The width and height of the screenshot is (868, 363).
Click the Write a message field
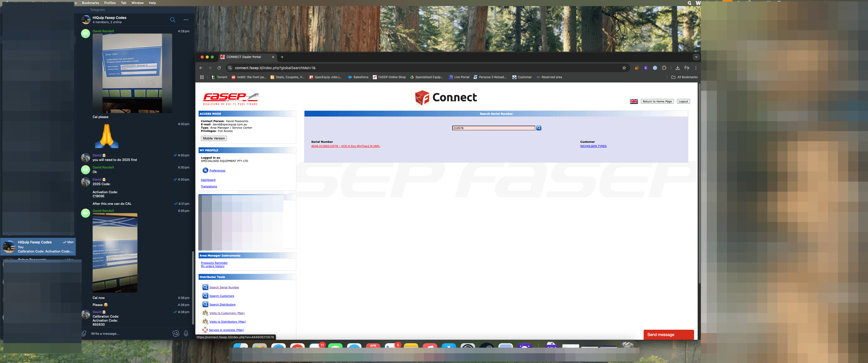(130, 334)
